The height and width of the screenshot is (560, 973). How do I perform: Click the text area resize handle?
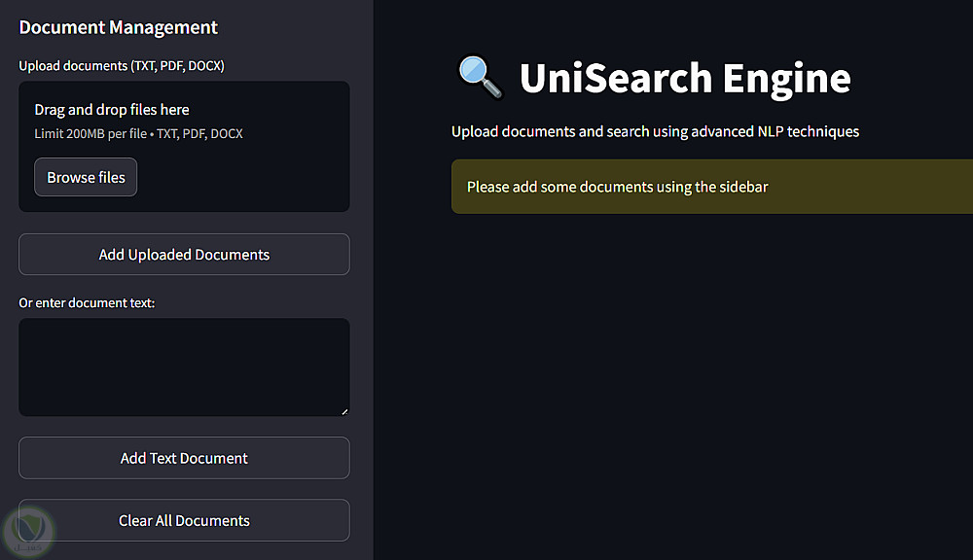(x=343, y=410)
